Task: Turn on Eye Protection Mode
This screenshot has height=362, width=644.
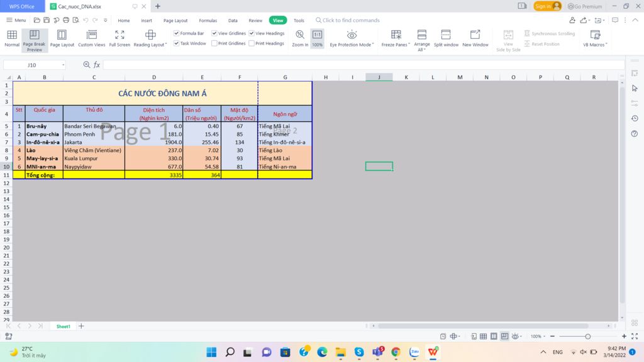Action: point(352,39)
